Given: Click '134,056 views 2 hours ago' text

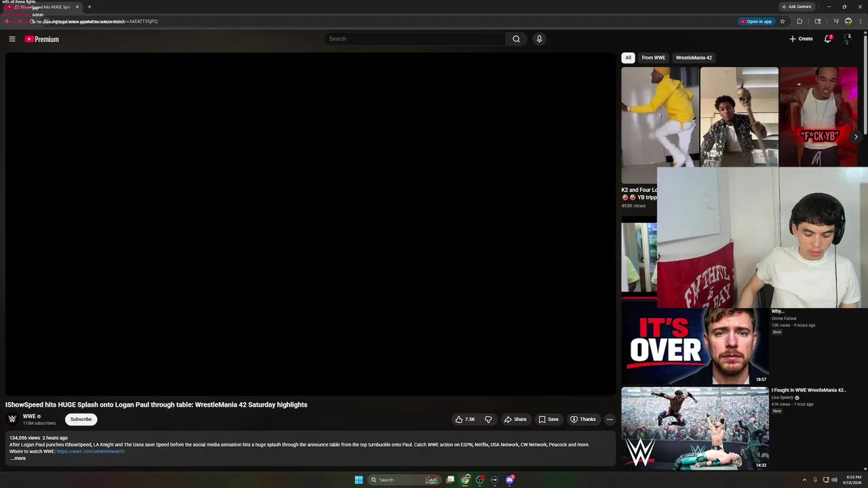Looking at the screenshot, I should click(x=39, y=438).
